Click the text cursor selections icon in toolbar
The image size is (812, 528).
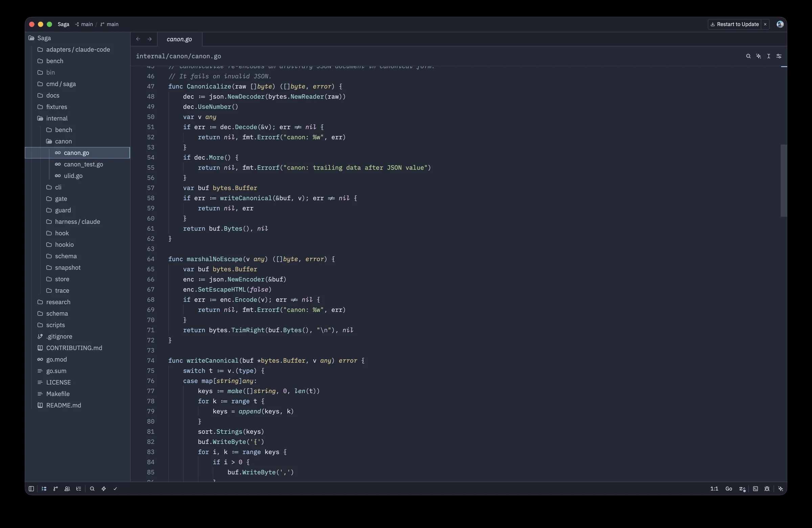tap(769, 56)
